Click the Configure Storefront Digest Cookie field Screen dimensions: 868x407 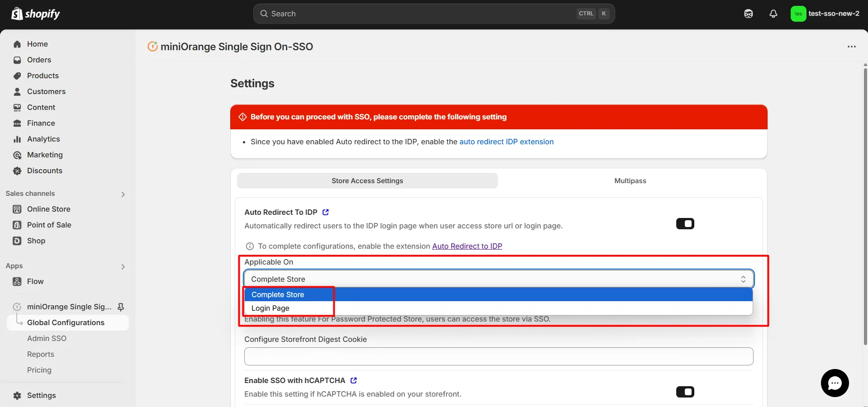coord(498,356)
